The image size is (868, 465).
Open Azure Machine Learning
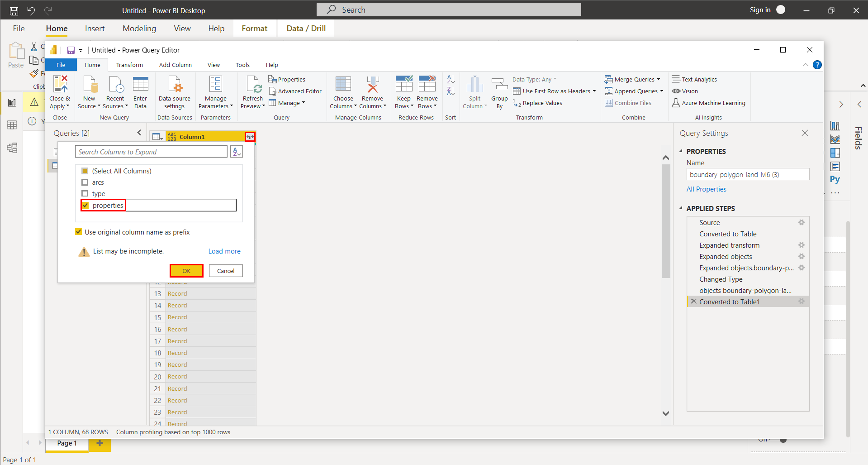tap(708, 103)
